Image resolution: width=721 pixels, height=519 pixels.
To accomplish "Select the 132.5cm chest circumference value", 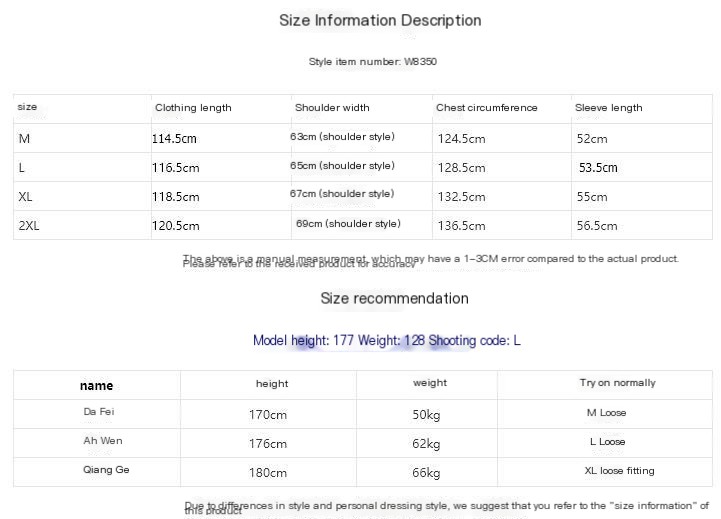I will pos(461,197).
